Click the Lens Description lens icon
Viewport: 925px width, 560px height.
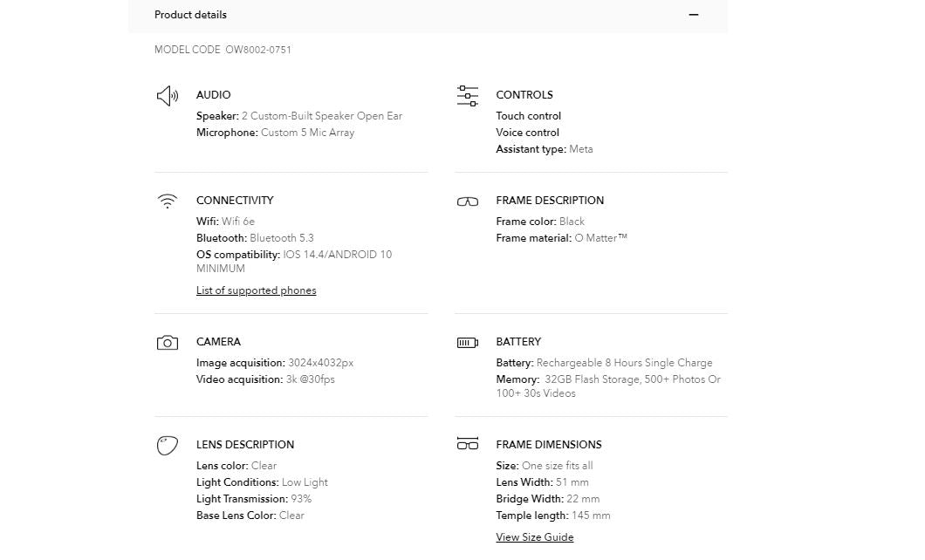click(x=167, y=446)
